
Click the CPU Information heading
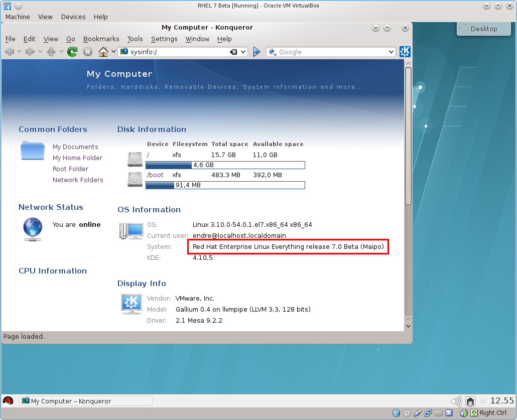coord(53,271)
